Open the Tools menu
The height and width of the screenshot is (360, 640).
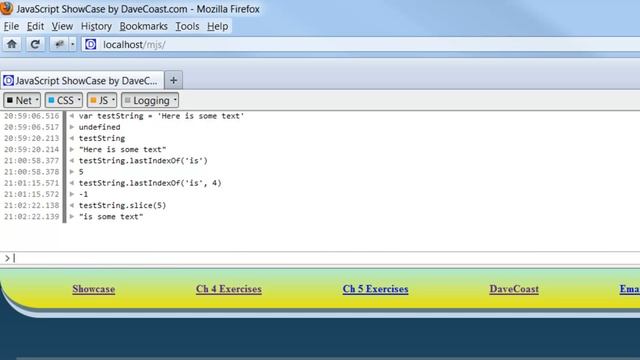coord(187,26)
